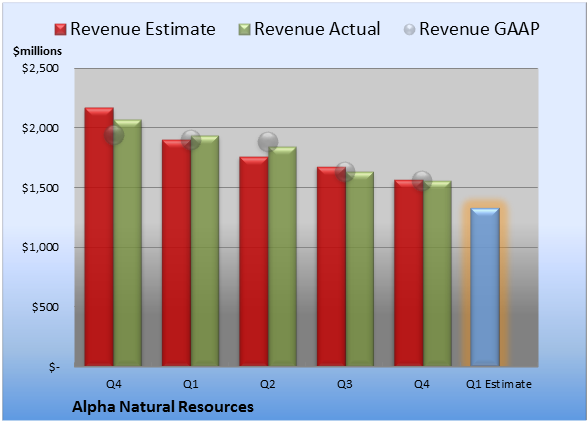Click the '$millions' axis unit label
The image size is (588, 422).
coord(38,51)
